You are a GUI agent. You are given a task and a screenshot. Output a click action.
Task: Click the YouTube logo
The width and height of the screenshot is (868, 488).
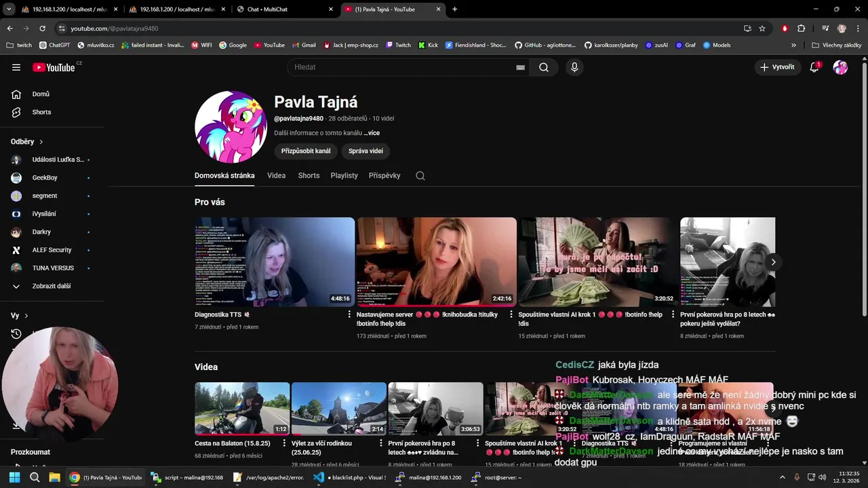click(54, 67)
